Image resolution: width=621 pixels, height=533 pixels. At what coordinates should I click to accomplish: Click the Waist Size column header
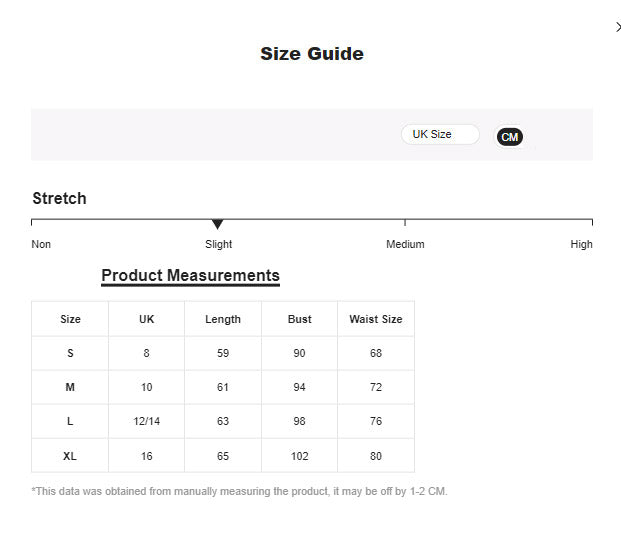[x=375, y=319]
